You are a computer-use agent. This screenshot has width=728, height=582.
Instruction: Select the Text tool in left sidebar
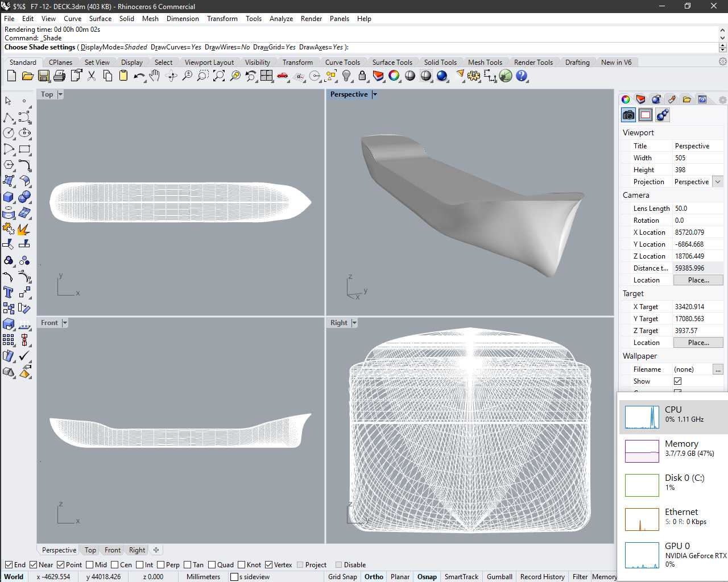tap(9, 292)
